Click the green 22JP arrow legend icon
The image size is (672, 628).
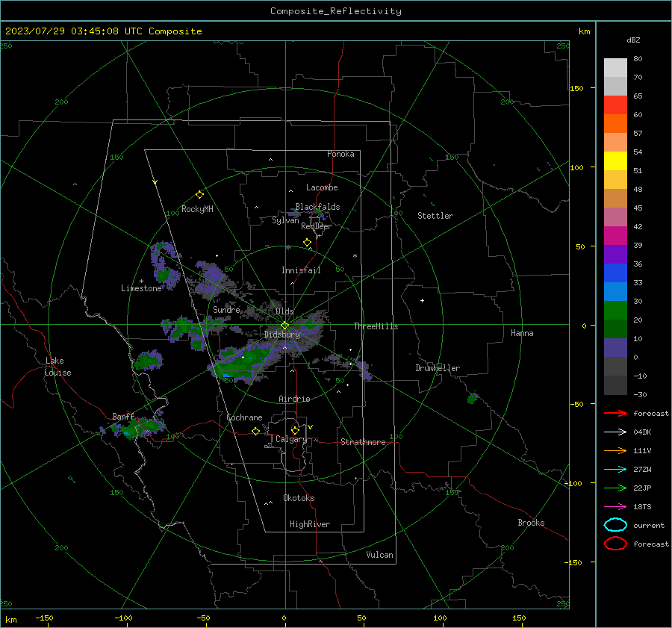coord(615,488)
